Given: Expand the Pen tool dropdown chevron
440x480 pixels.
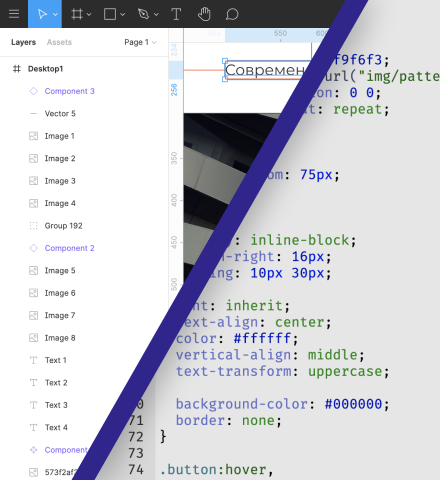Looking at the screenshot, I should pyautogui.click(x=156, y=14).
